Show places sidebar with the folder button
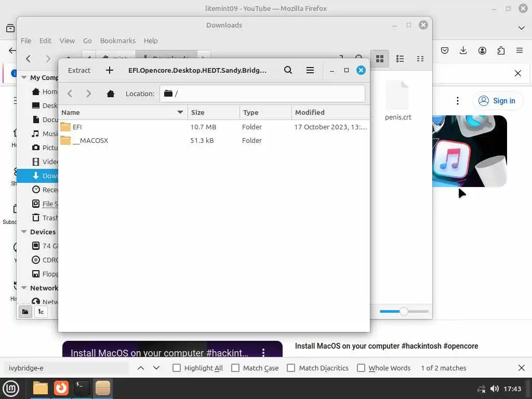Viewport: 532px width, 399px height. tap(25, 312)
